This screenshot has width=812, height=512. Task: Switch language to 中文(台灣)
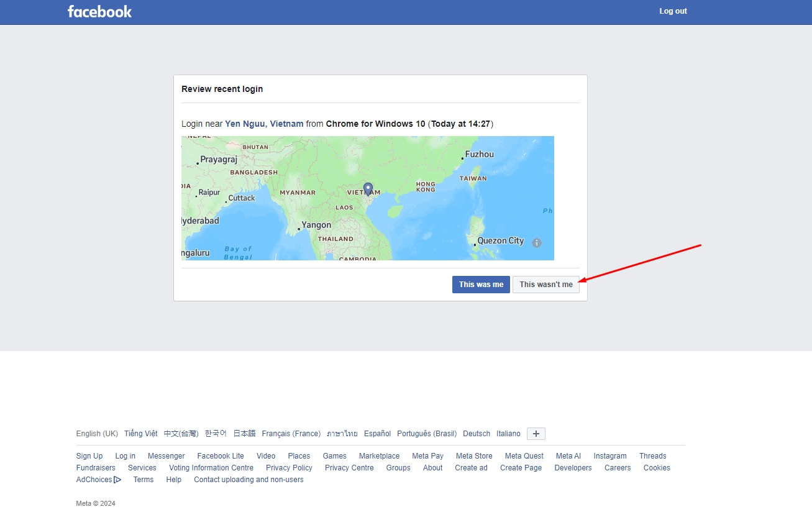(181, 434)
